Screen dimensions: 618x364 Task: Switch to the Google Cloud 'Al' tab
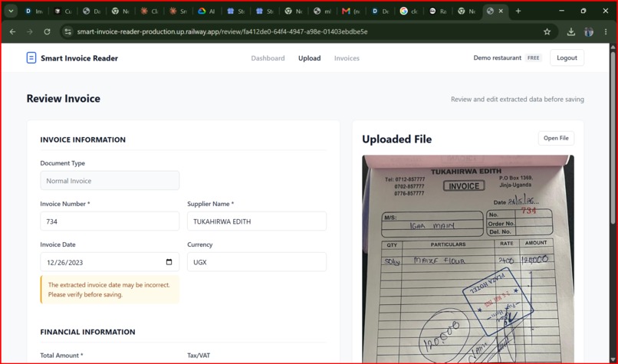pyautogui.click(x=207, y=11)
